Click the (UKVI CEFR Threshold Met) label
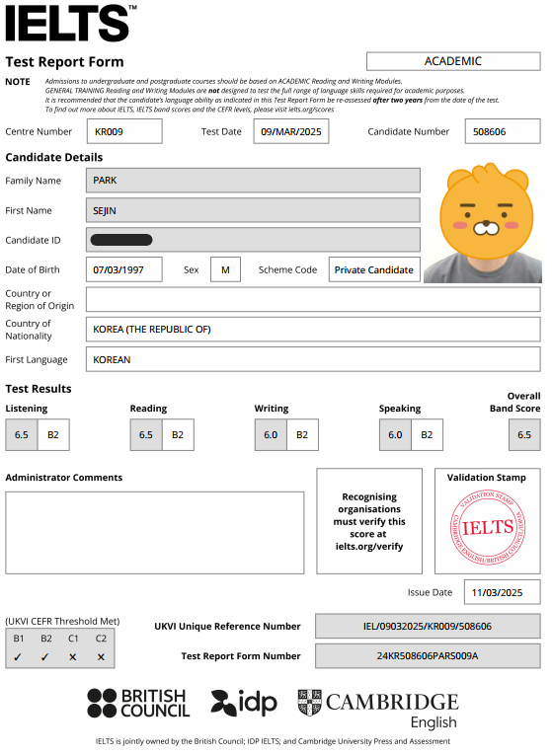The height and width of the screenshot is (756, 552). [63, 621]
